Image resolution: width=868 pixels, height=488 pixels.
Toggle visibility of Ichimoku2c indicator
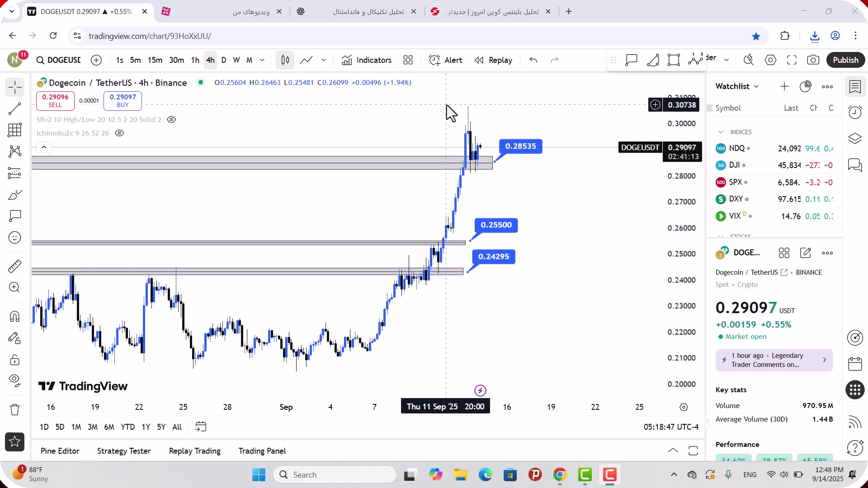point(119,133)
